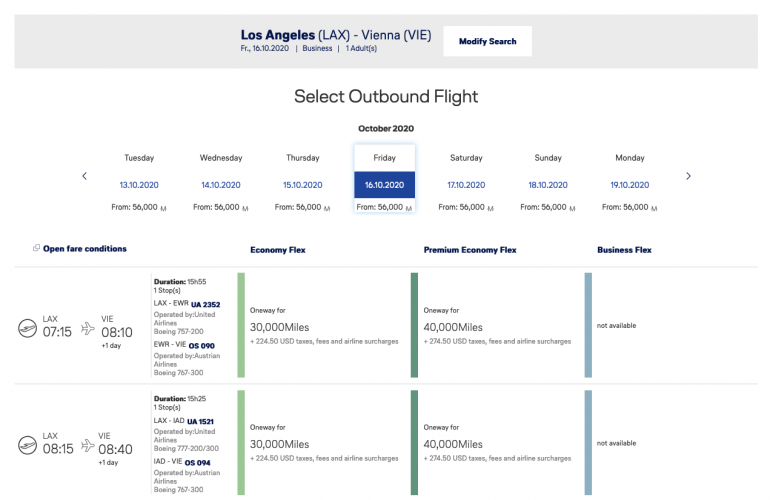Click the miles symbol under Friday's price
Viewport: 770px width, 500px height.
click(407, 208)
